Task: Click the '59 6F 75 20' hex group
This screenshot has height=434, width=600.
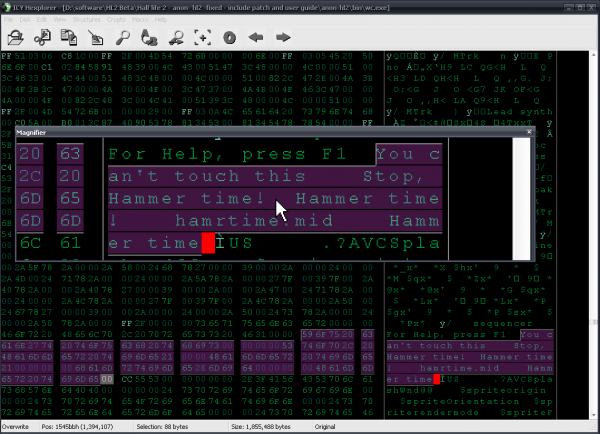Action: point(328,334)
